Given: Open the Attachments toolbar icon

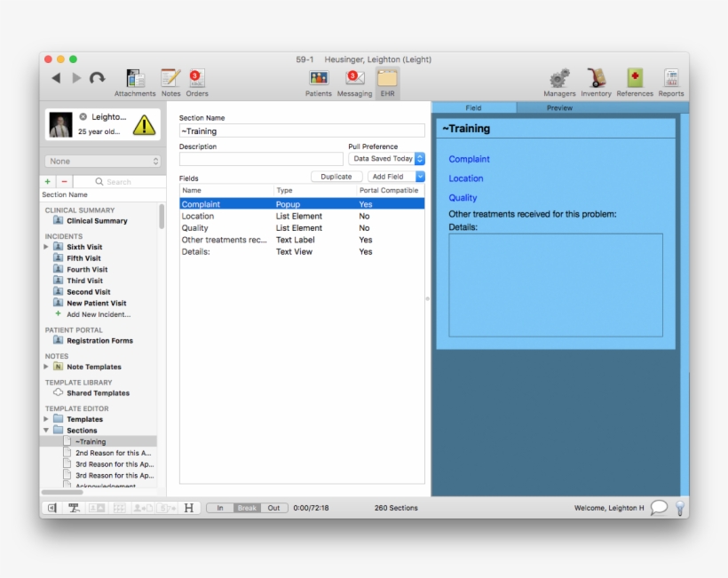Looking at the screenshot, I should coord(134,80).
